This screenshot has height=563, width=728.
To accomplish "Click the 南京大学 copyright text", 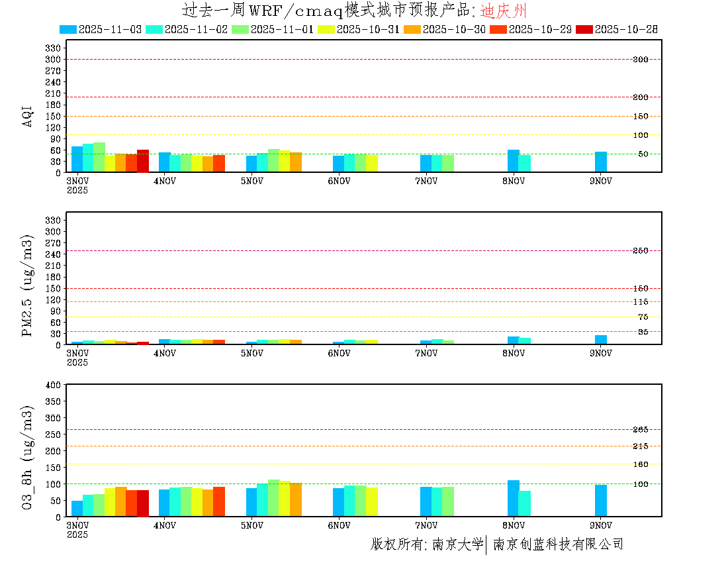I will pos(457,544).
